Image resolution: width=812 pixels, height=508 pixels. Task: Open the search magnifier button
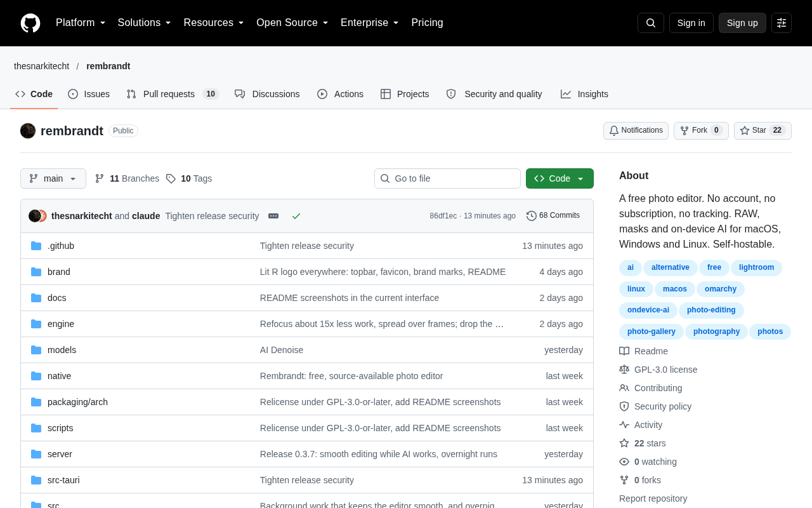651,23
